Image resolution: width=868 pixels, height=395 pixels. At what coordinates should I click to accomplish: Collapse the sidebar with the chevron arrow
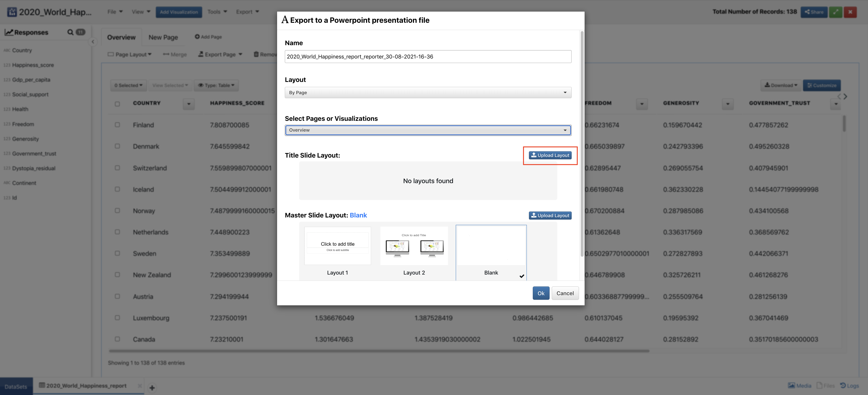click(x=93, y=42)
